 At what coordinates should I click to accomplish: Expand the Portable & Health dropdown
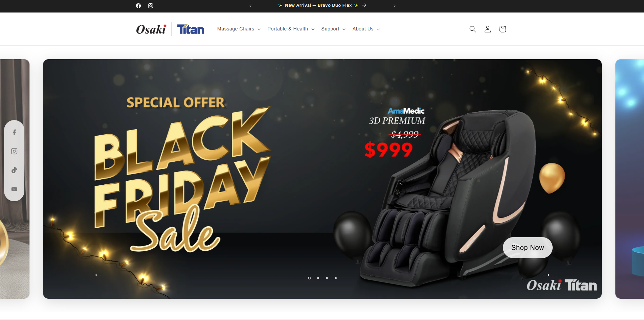(291, 29)
